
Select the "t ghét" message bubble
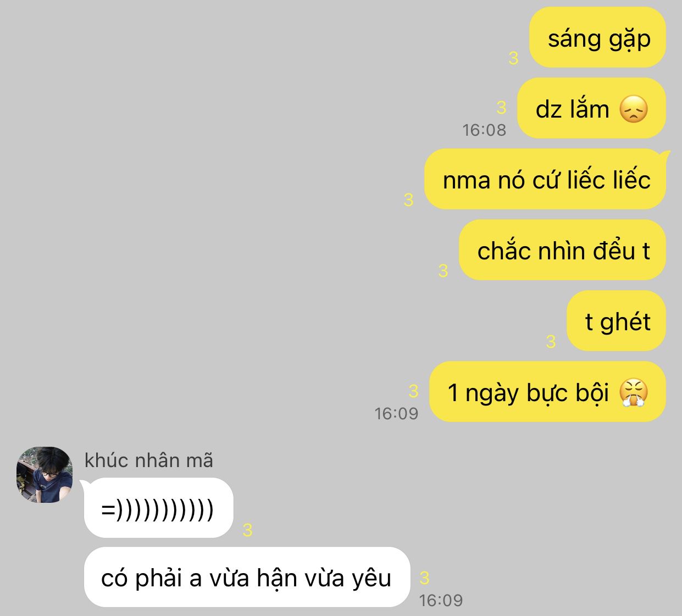(x=617, y=321)
